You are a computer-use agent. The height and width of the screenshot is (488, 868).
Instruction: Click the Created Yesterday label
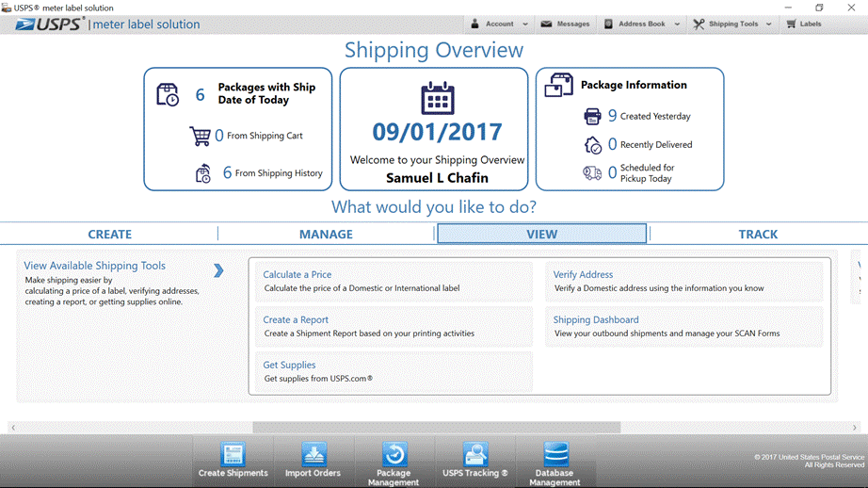tap(655, 116)
